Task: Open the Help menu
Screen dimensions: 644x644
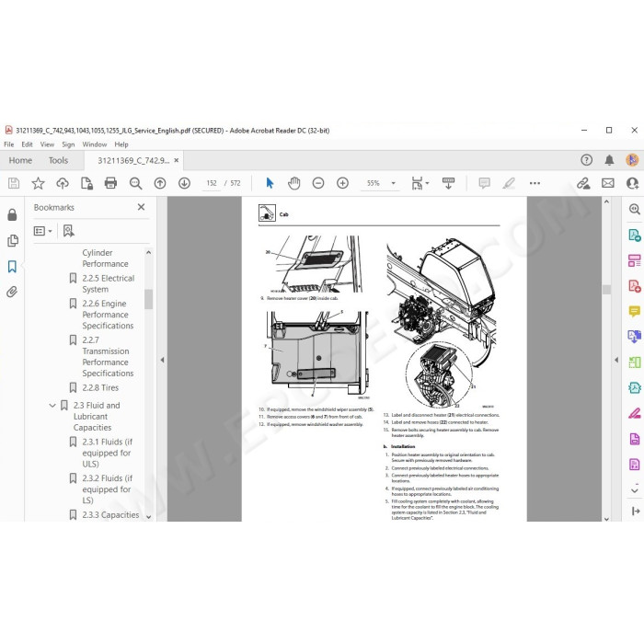Action: (x=121, y=144)
